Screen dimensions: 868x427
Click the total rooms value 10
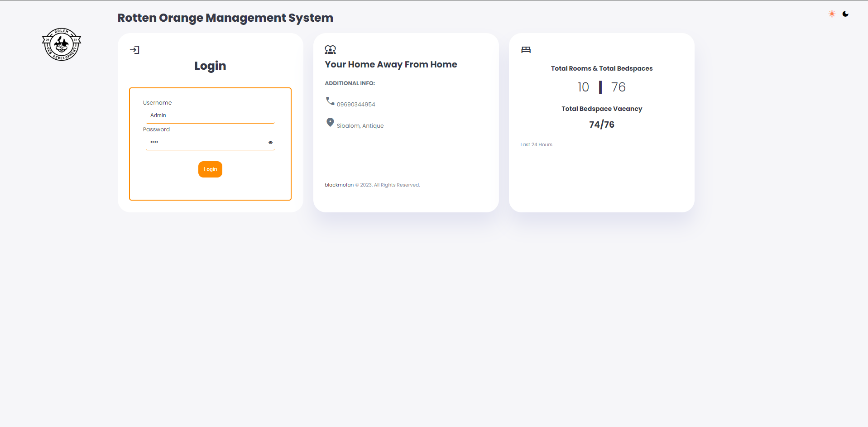coord(583,87)
